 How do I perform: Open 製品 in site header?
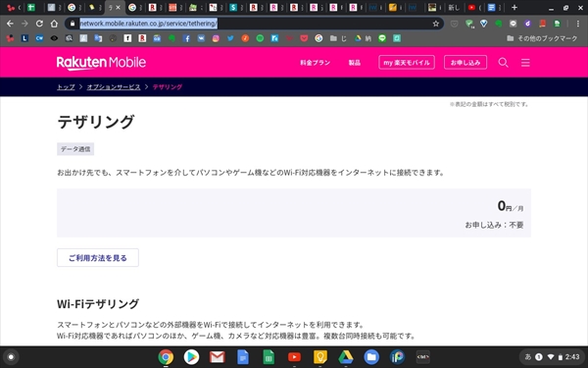coord(355,63)
